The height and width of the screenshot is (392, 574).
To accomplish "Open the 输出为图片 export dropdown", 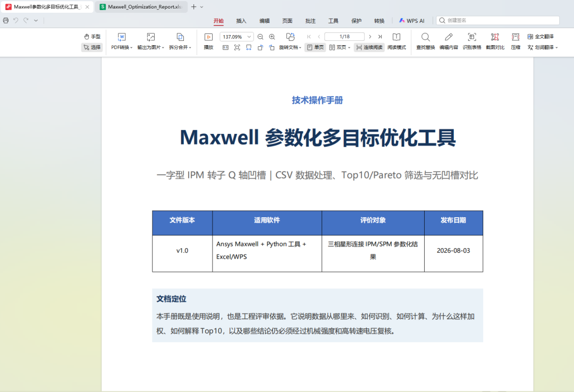I will point(151,48).
